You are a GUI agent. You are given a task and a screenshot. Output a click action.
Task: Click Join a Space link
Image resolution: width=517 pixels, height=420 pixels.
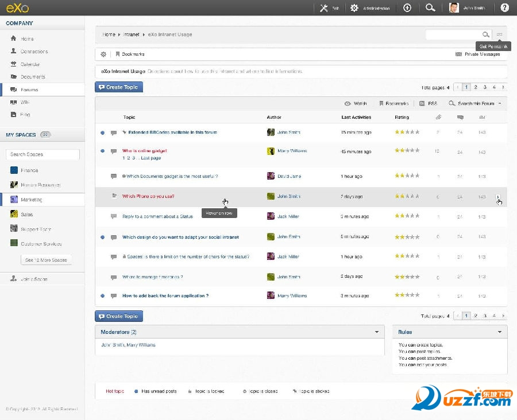click(34, 279)
